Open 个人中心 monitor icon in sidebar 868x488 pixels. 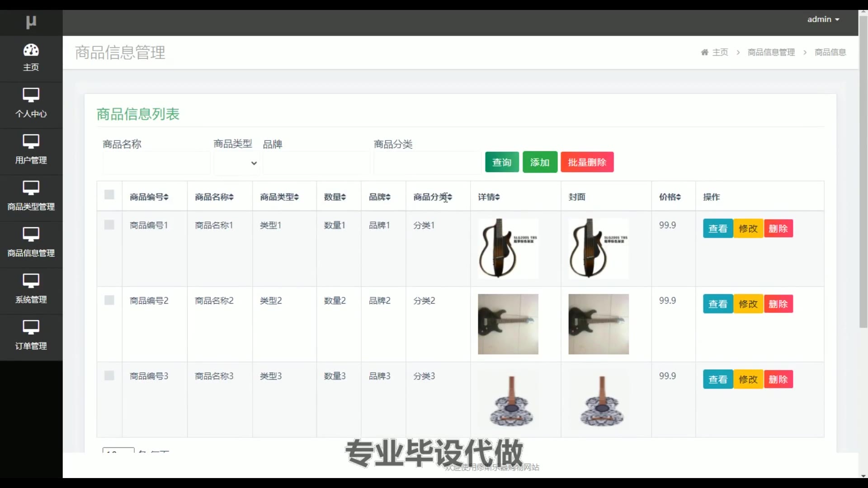(31, 95)
